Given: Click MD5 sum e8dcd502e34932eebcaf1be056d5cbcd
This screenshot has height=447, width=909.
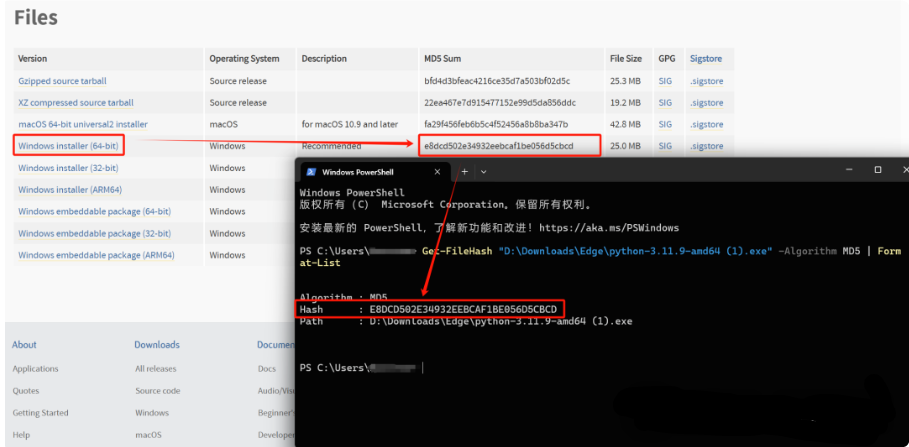Looking at the screenshot, I should tap(499, 146).
